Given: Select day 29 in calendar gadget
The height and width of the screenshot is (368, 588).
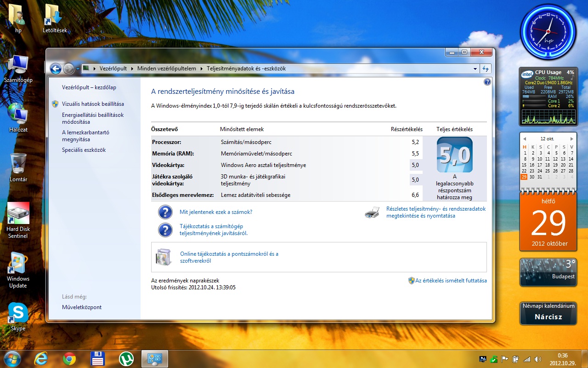Looking at the screenshot, I should 524,177.
